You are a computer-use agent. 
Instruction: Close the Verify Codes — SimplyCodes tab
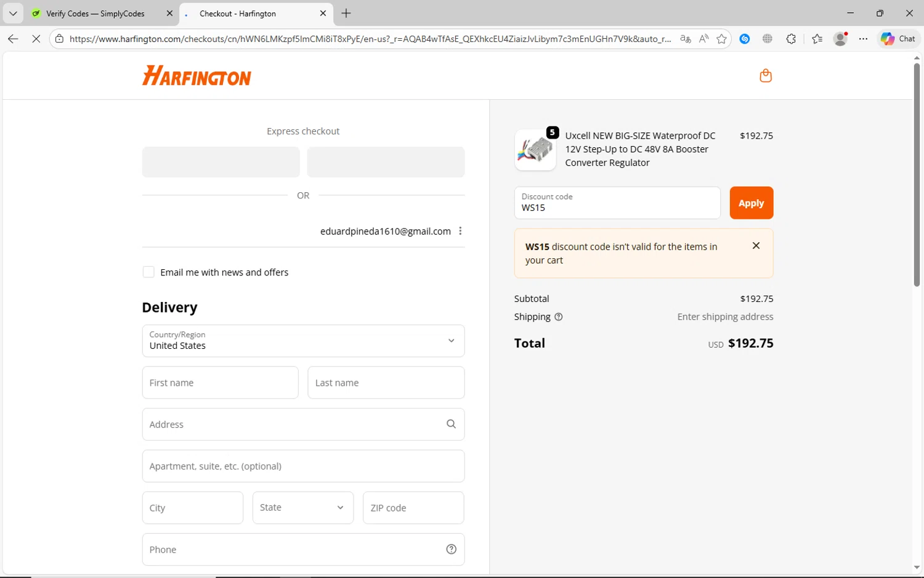tap(169, 13)
